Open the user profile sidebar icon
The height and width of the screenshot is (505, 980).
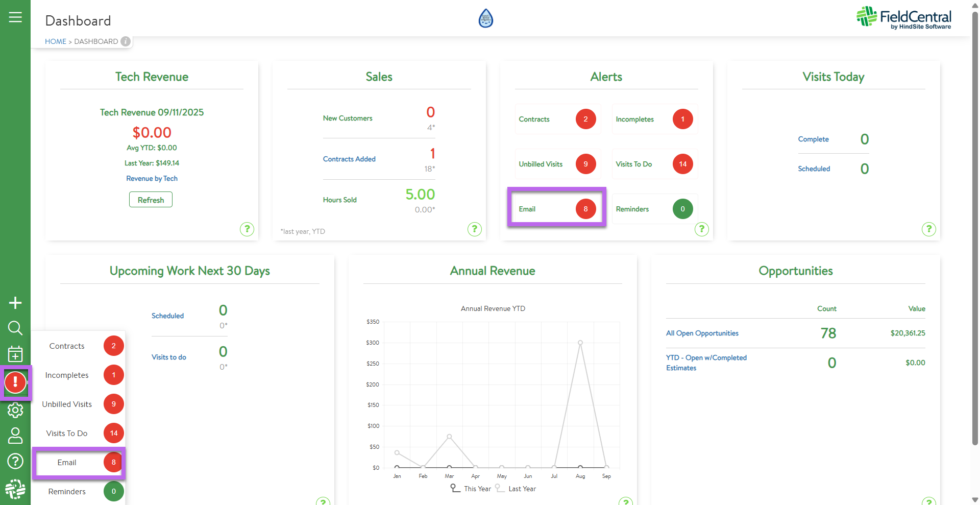click(15, 436)
